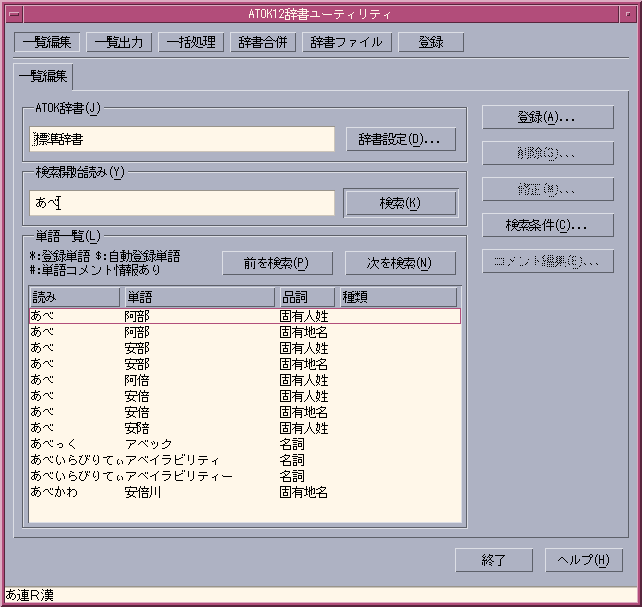The image size is (642, 607).
Task: Click 次を検索(N) button
Action: coord(400,263)
